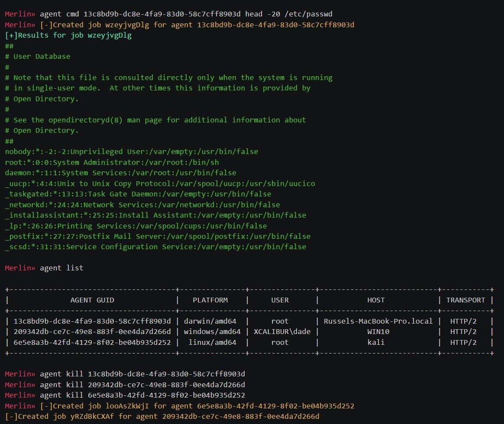Click the 'TRANSPORT' table header
The height and width of the screenshot is (424, 504).
(465, 300)
